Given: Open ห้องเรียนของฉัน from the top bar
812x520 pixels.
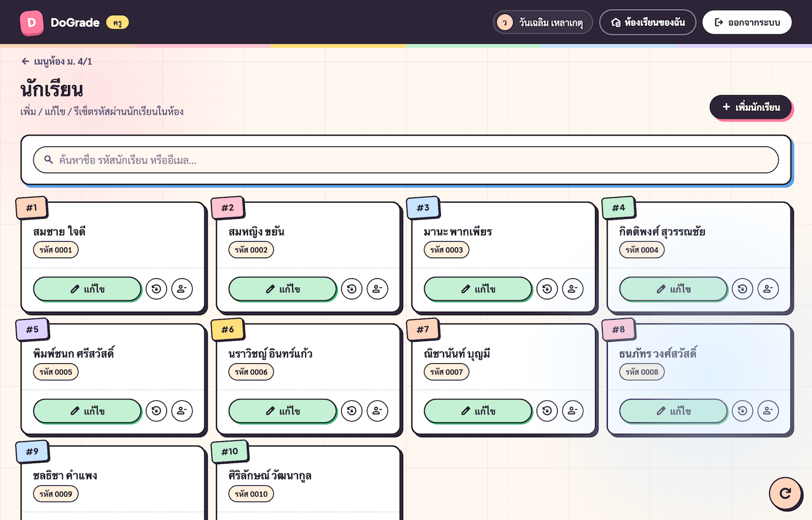Looking at the screenshot, I should [648, 22].
